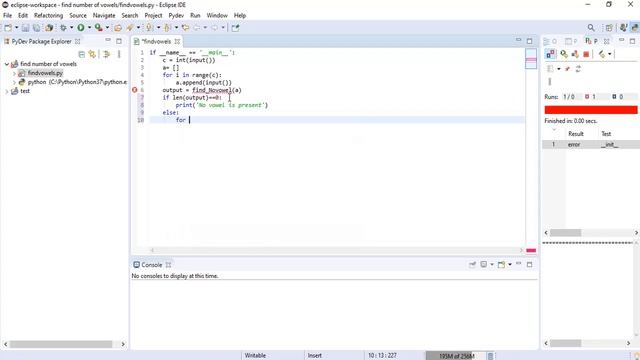Select the error result row

(591, 144)
